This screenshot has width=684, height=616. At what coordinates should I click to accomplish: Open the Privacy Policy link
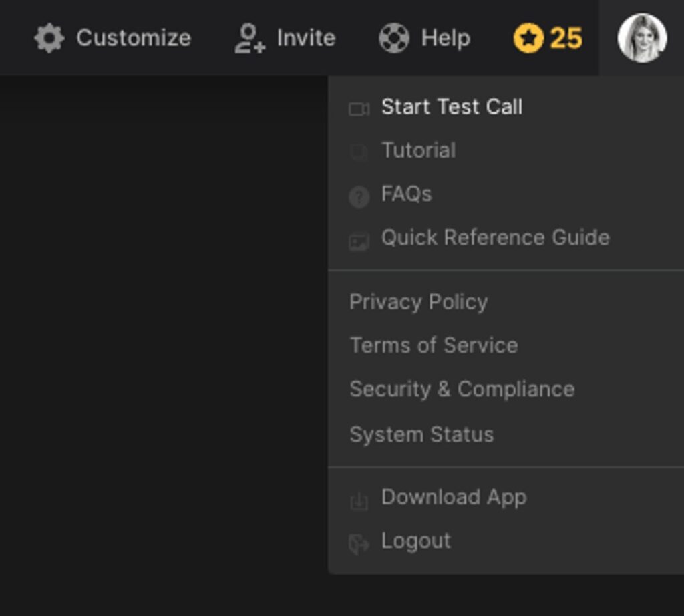click(x=418, y=302)
